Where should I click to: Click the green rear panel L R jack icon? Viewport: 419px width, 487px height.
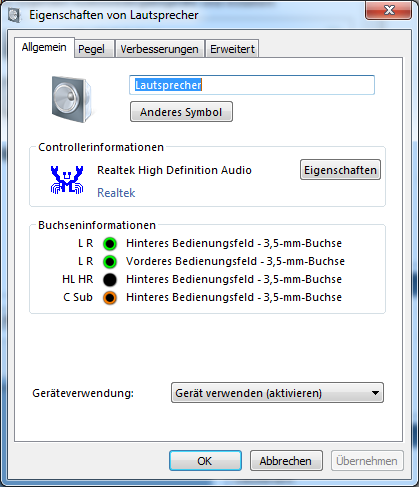coord(110,244)
